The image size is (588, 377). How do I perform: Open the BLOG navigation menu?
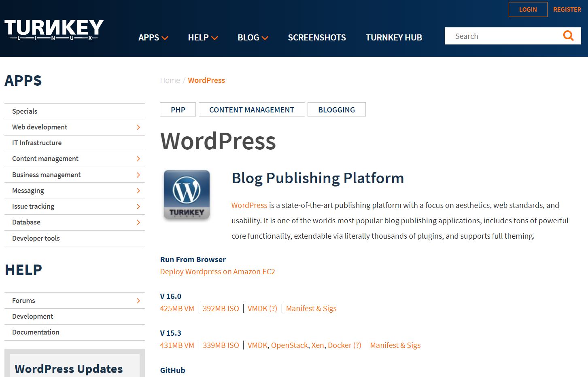click(248, 38)
